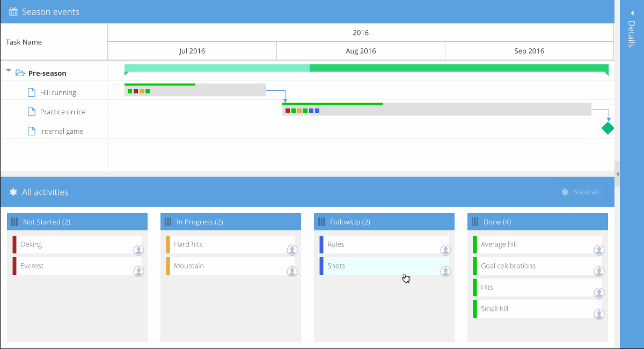Collapse panel using the right edge splitter arrow
This screenshot has width=644, height=349.
[x=617, y=174]
